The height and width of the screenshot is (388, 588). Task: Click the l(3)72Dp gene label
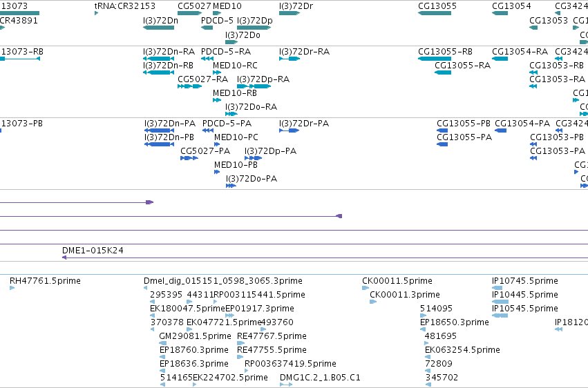[x=255, y=21]
